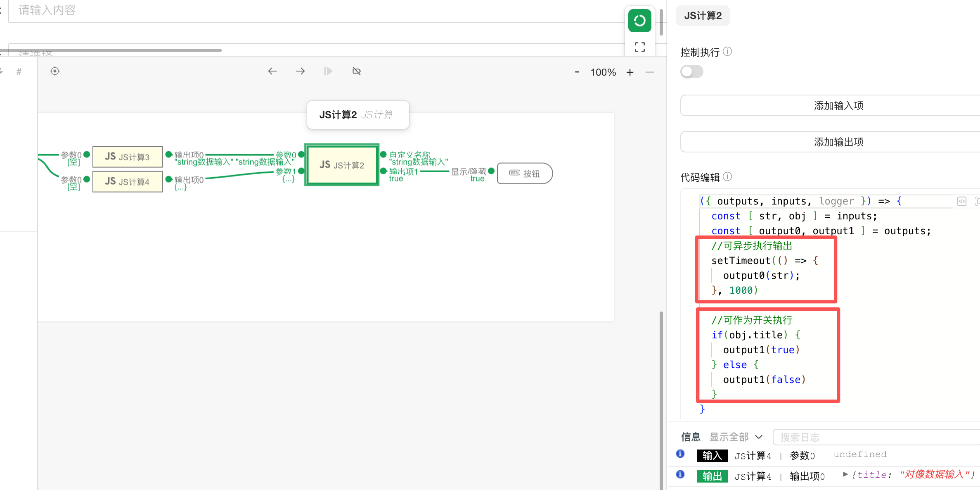Click the step-run play icon in toolbar

328,71
